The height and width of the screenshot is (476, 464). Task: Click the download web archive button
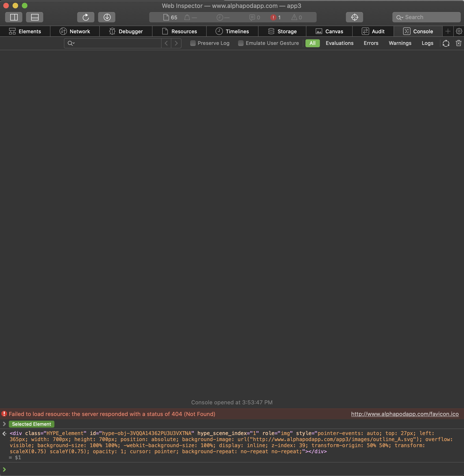[107, 17]
